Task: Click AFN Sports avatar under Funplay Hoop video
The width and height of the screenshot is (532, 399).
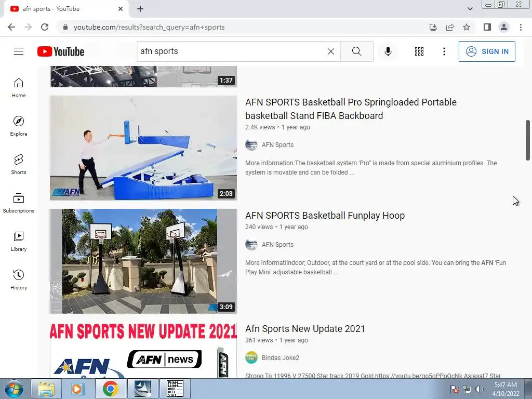Action: point(251,245)
